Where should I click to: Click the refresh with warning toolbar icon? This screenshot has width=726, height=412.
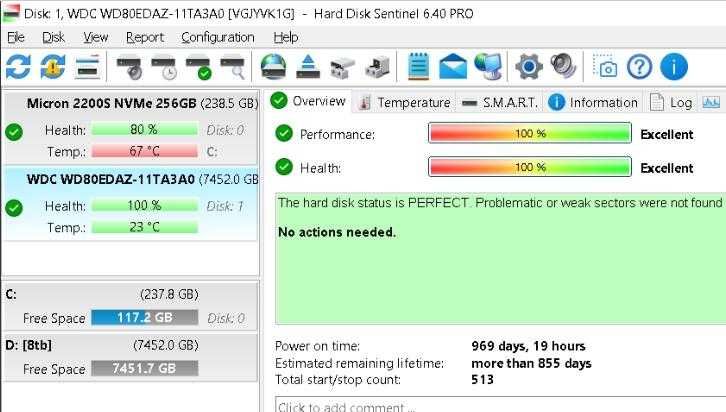point(52,67)
